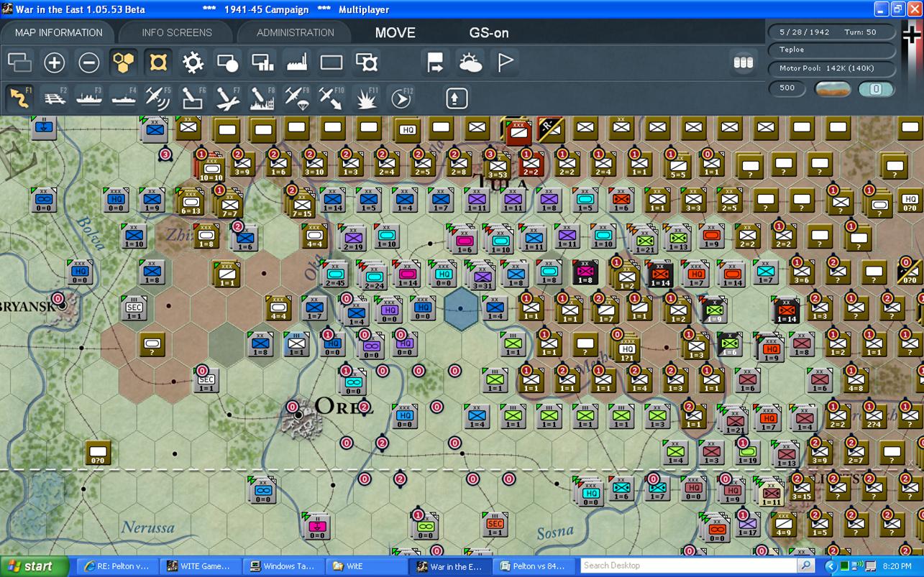
Task: Toggle the highlighted yellow hexagons map overlay
Action: (124, 63)
